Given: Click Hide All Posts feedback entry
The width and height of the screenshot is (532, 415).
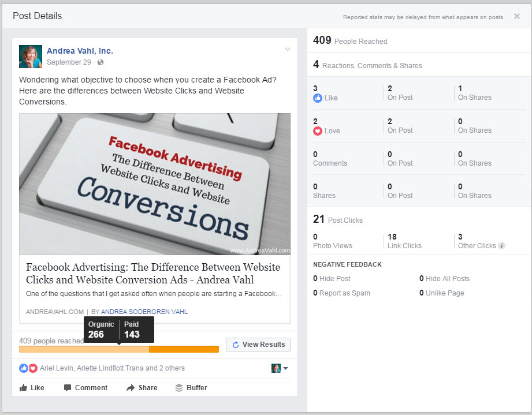Looking at the screenshot, I should point(444,279).
